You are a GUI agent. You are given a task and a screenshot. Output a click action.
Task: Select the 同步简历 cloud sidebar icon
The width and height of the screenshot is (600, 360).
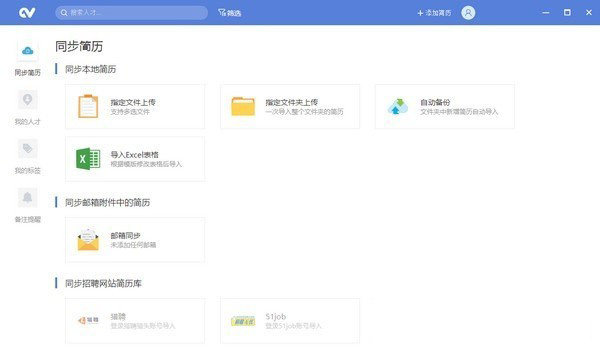click(28, 50)
